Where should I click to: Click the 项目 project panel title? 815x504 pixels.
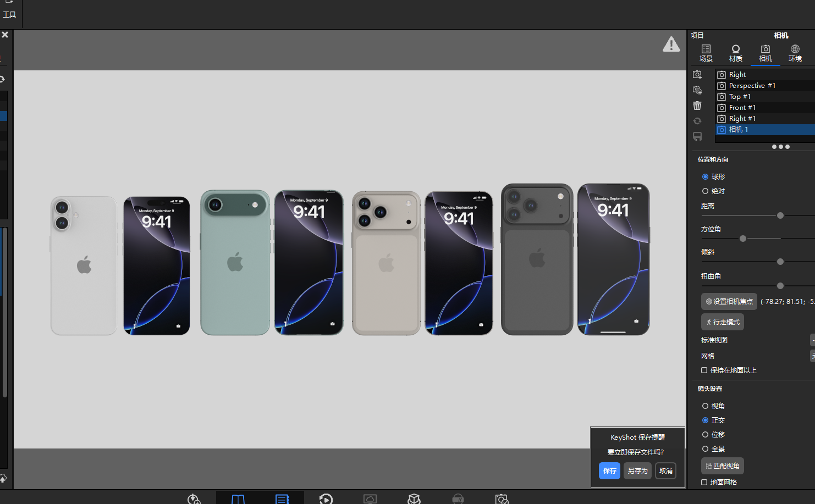pos(697,36)
